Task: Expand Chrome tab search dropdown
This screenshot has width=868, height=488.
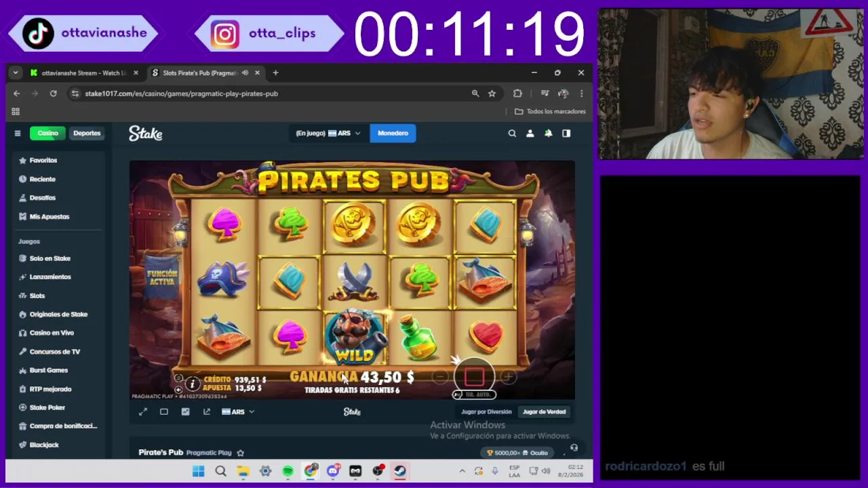Action: (x=15, y=73)
